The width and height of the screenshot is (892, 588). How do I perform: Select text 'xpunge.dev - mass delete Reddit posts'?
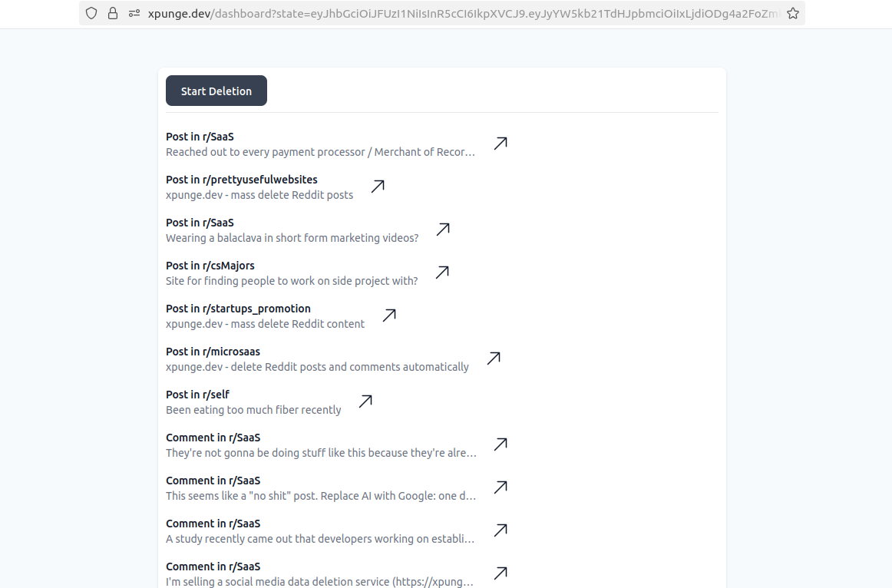coord(259,195)
